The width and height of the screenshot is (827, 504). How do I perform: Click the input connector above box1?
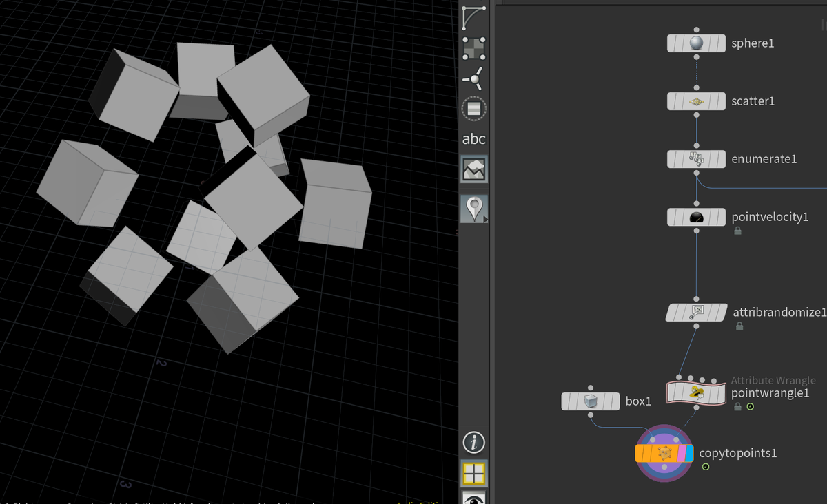click(x=590, y=388)
